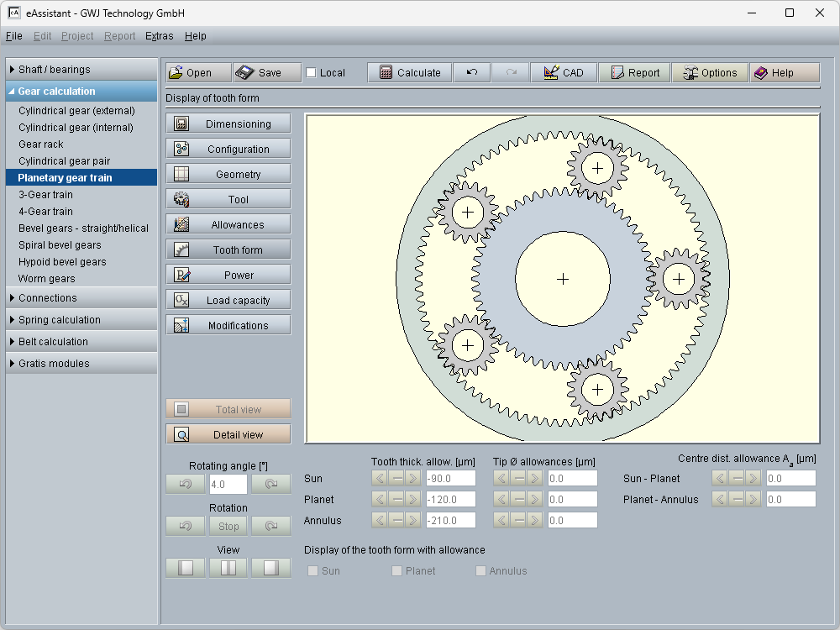
Task: Select Worm gears in sidebar
Action: click(47, 279)
